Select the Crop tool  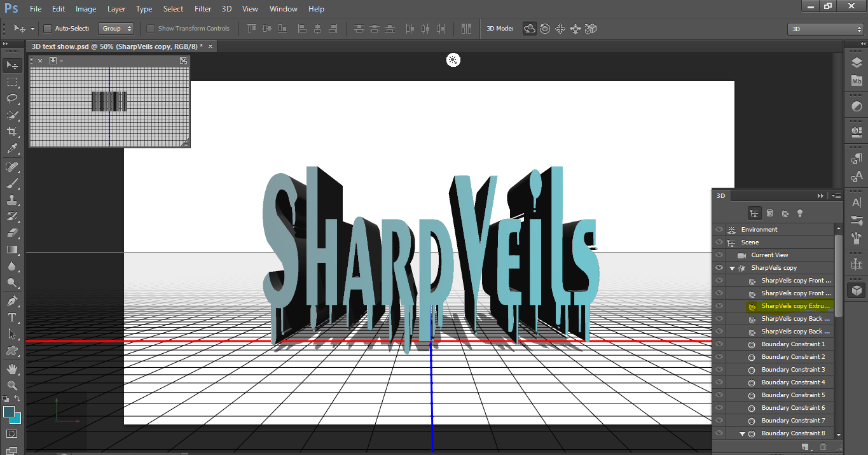point(12,132)
